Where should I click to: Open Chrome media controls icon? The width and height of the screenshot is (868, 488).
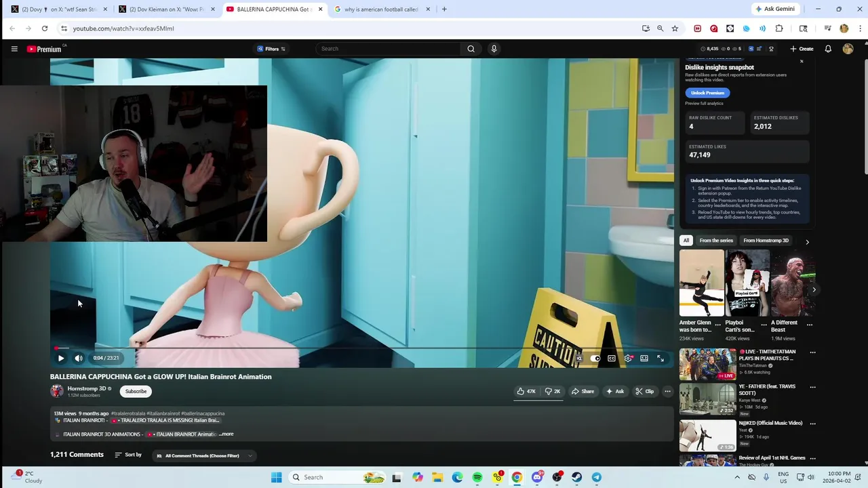pyautogui.click(x=827, y=28)
